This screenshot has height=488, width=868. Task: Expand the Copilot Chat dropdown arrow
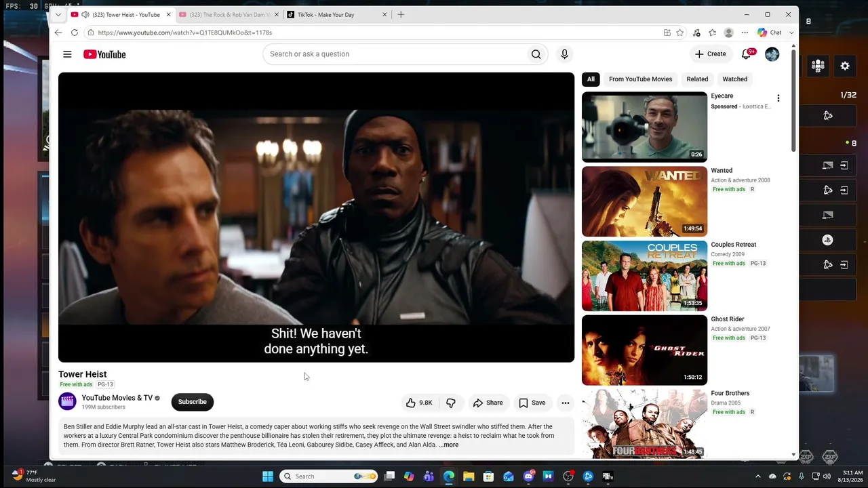[x=791, y=33]
